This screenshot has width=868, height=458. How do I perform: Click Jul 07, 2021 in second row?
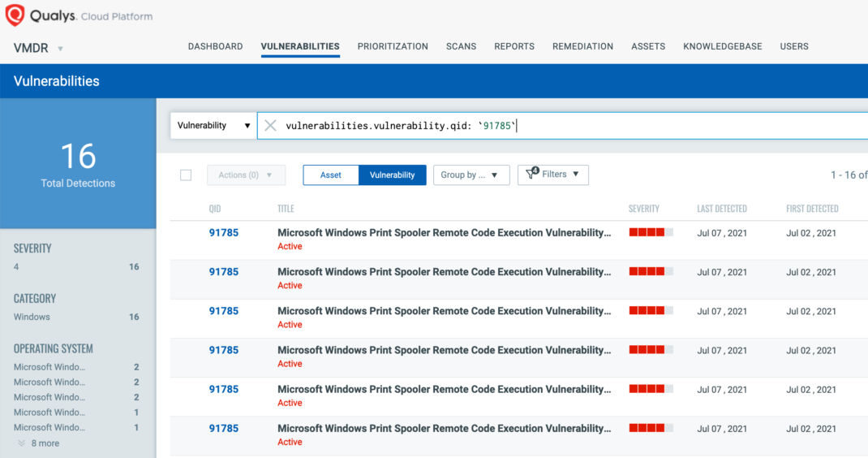pos(722,272)
